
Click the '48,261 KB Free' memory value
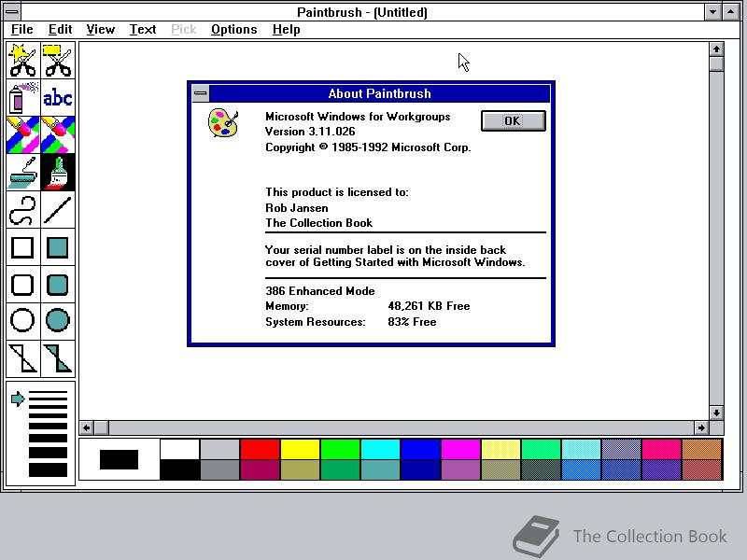click(x=429, y=306)
